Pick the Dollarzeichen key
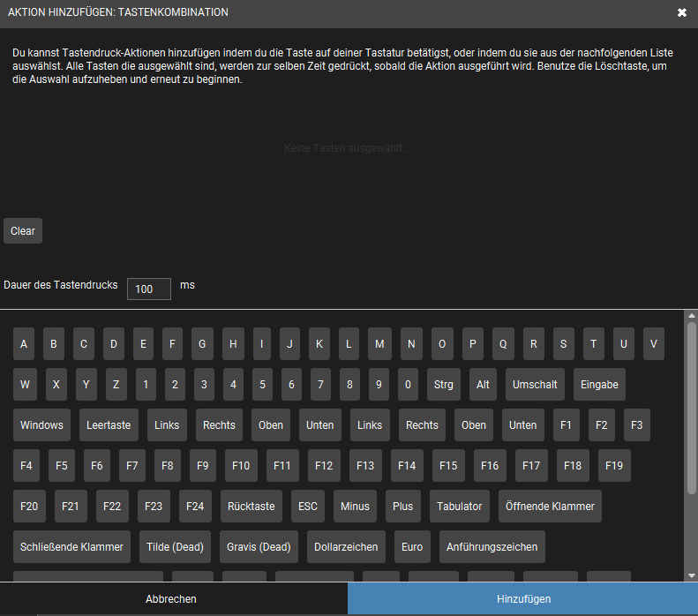The height and width of the screenshot is (616, 698). [346, 547]
